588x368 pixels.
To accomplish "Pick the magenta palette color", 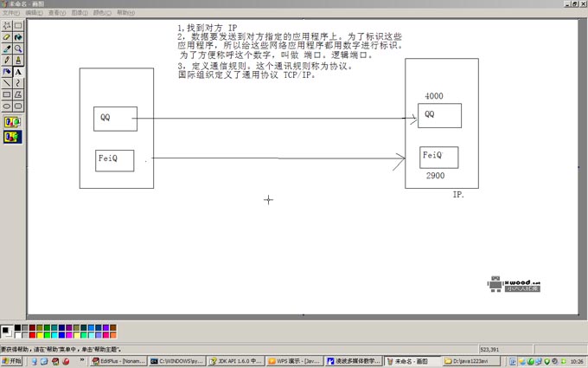I will tap(69, 335).
